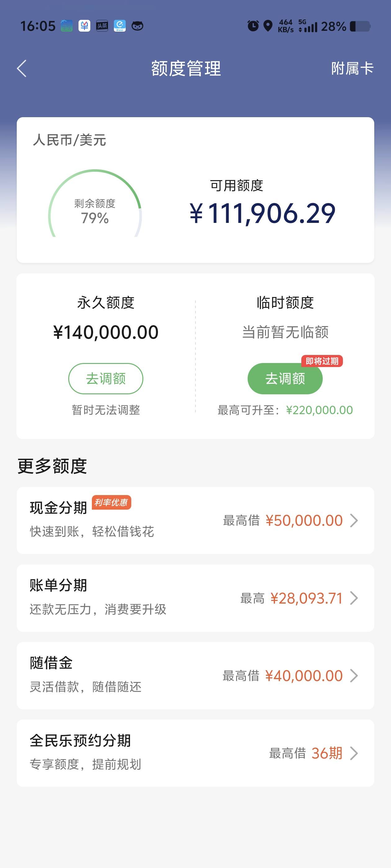Tap green 去调额 under 临时额度
This screenshot has height=868, width=391.
pyautogui.click(x=285, y=379)
